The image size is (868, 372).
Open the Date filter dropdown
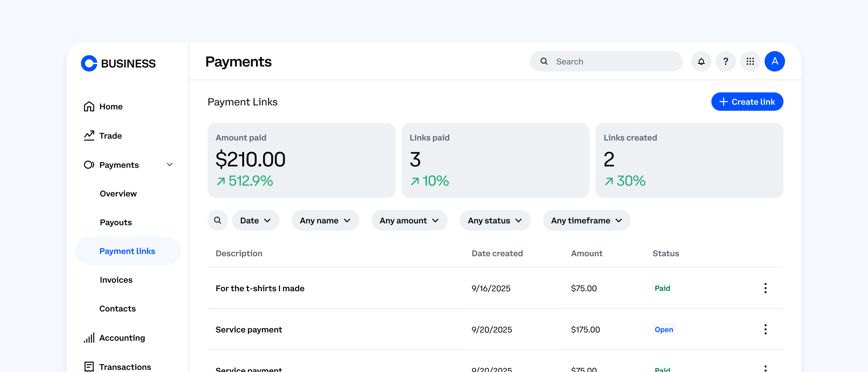(255, 220)
